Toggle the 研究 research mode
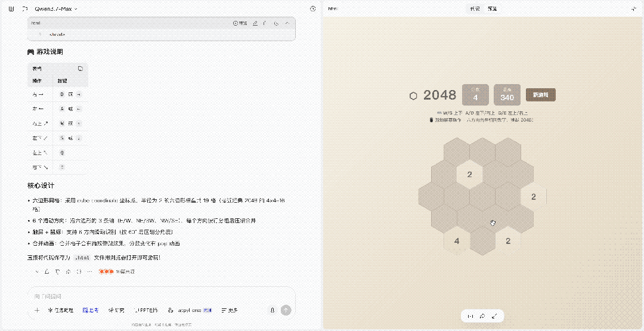This screenshot has width=644, height=331. [x=116, y=311]
